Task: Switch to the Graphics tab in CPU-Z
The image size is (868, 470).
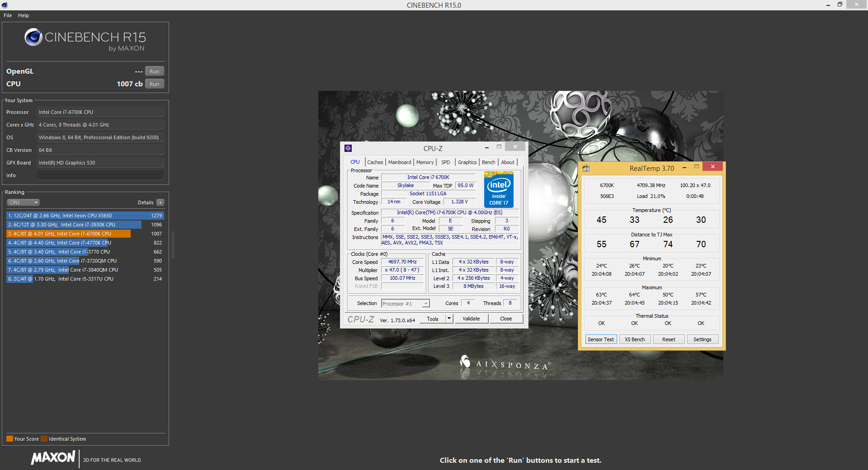Action: coord(467,162)
